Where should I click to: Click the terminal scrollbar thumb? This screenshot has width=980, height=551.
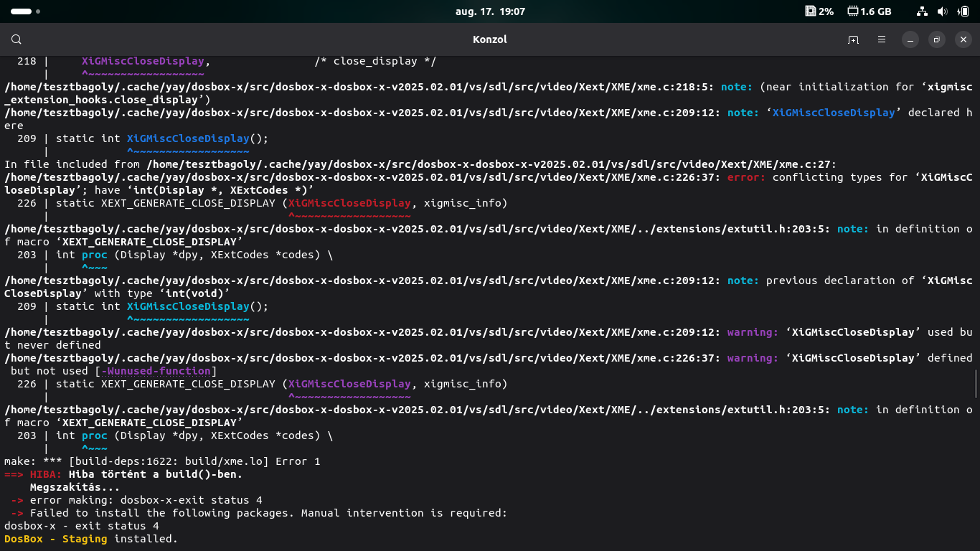click(976, 384)
